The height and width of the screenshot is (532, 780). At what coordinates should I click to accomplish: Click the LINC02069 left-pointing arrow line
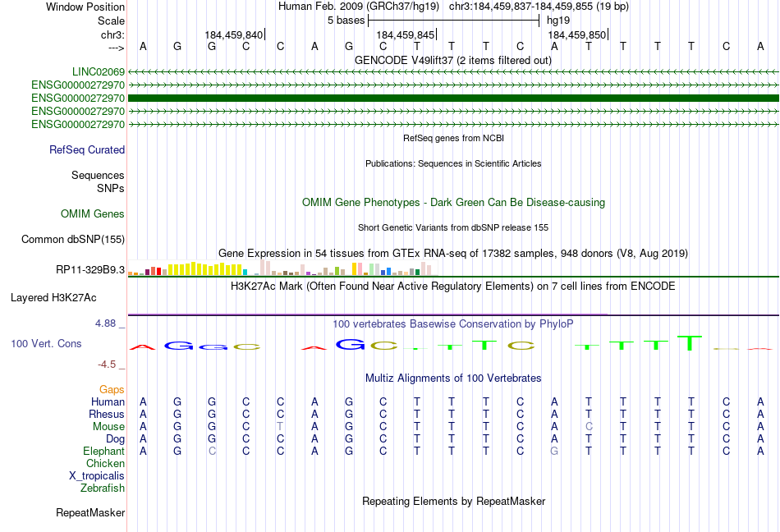(x=453, y=71)
